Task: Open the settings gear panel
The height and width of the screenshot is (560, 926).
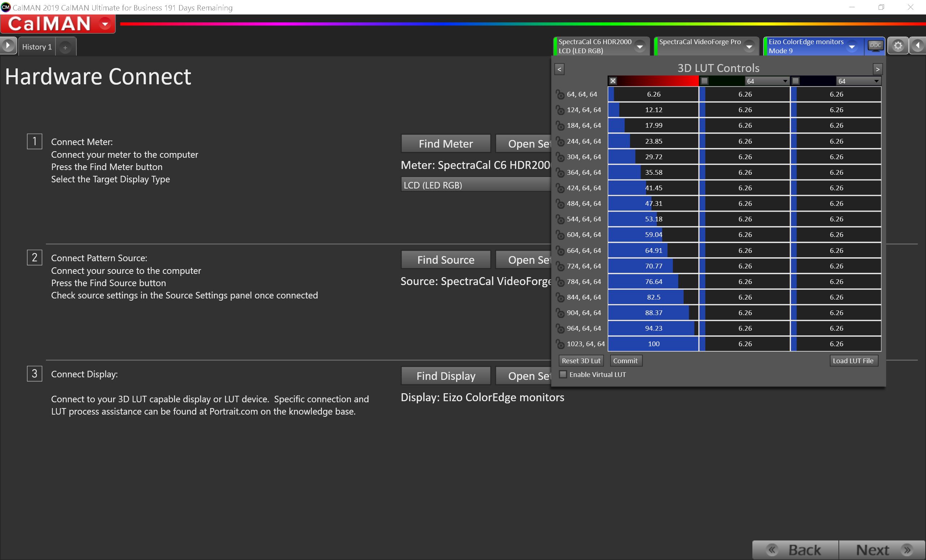Action: click(898, 46)
